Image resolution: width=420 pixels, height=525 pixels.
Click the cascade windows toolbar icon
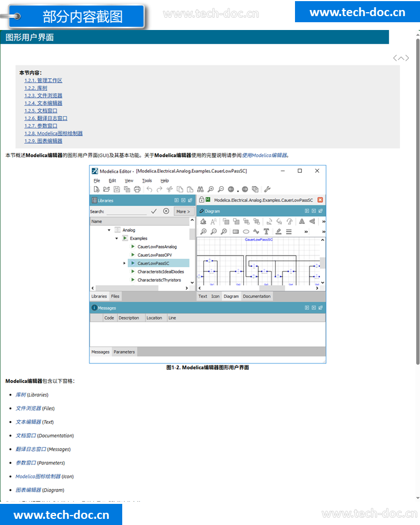[x=255, y=189]
